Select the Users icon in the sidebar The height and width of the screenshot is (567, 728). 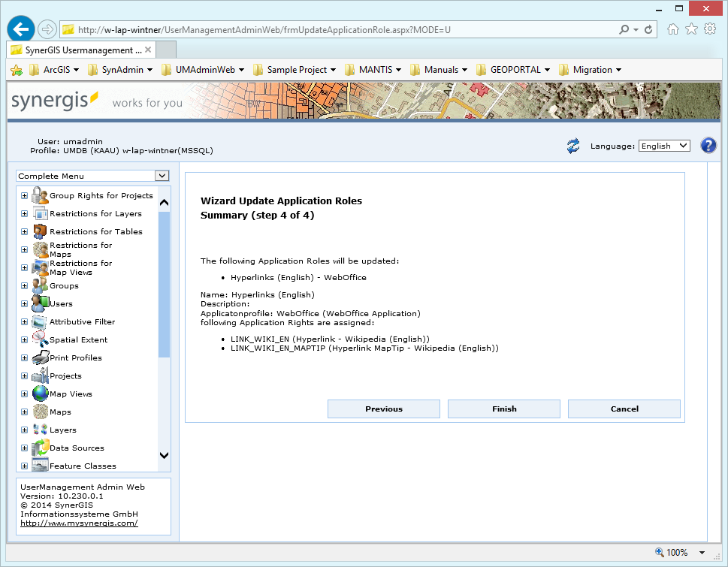click(40, 303)
